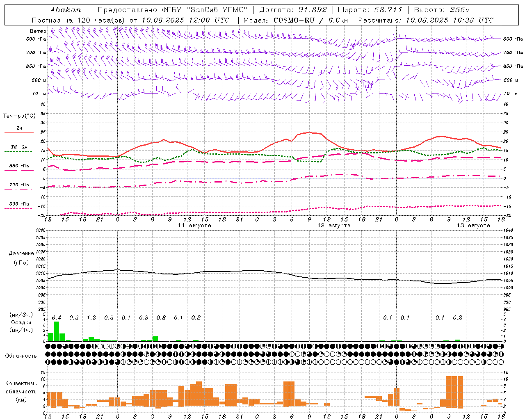Click the precipitation total "6.4"
This screenshot has width=525, height=420.
[x=57, y=317]
